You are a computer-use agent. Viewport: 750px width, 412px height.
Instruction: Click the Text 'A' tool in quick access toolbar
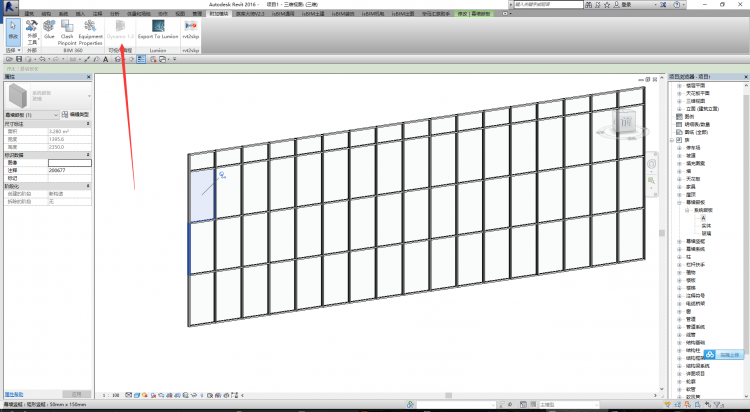pos(106,59)
